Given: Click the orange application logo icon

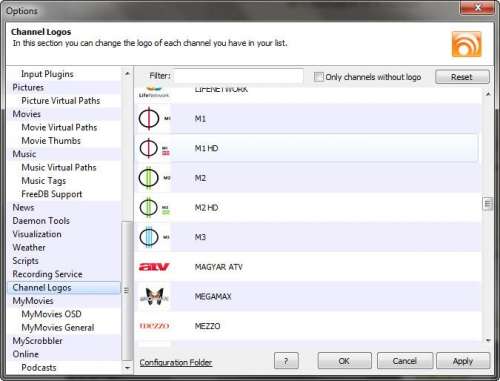Looking at the screenshot, I should pyautogui.click(x=466, y=44).
